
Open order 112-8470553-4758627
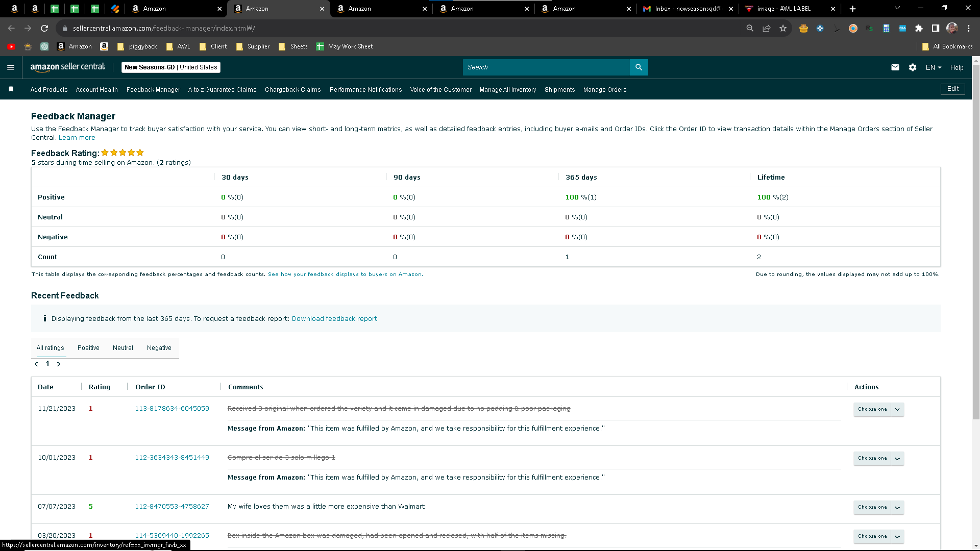[x=172, y=507]
